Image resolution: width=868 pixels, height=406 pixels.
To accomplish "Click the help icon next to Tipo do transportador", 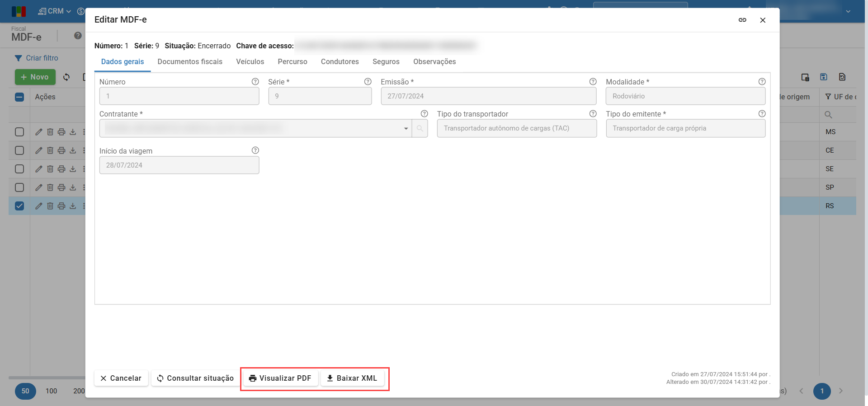I will pyautogui.click(x=593, y=114).
